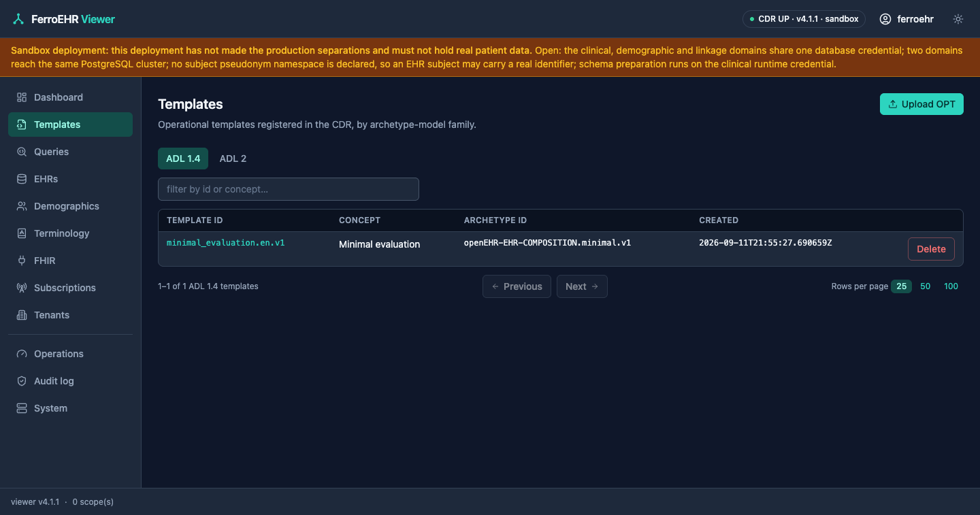This screenshot has height=515, width=980.
Task: Open the minimal_evaluation.en.v1 template link
Action: [225, 243]
